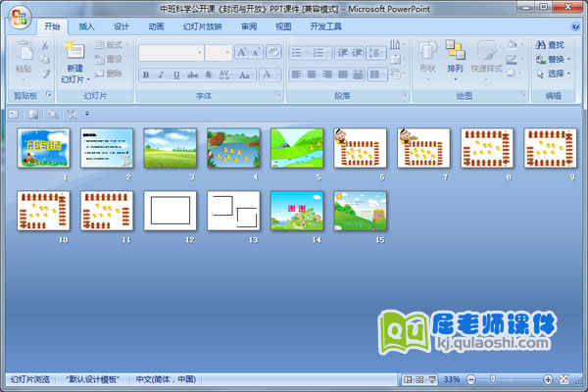Select slide 1 title thumbnail
The width and height of the screenshot is (588, 392).
point(43,148)
